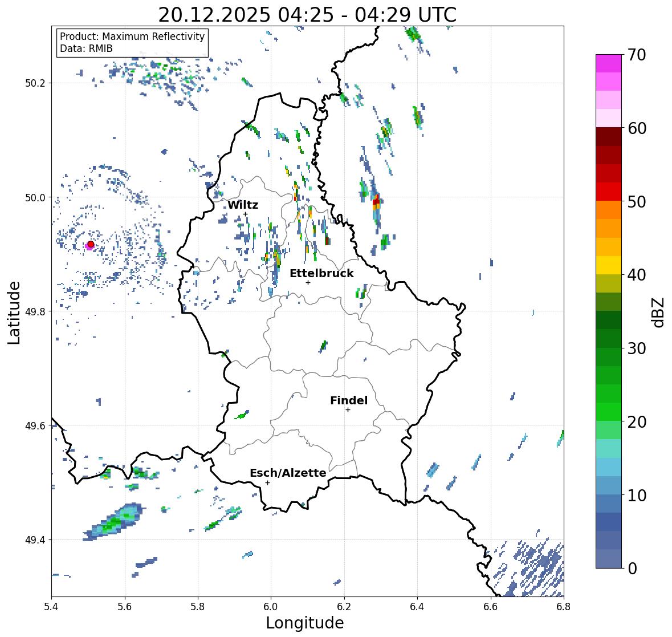Click the yellow 40 dBZ color band
Viewport: 672px width, 637px height.
click(609, 265)
